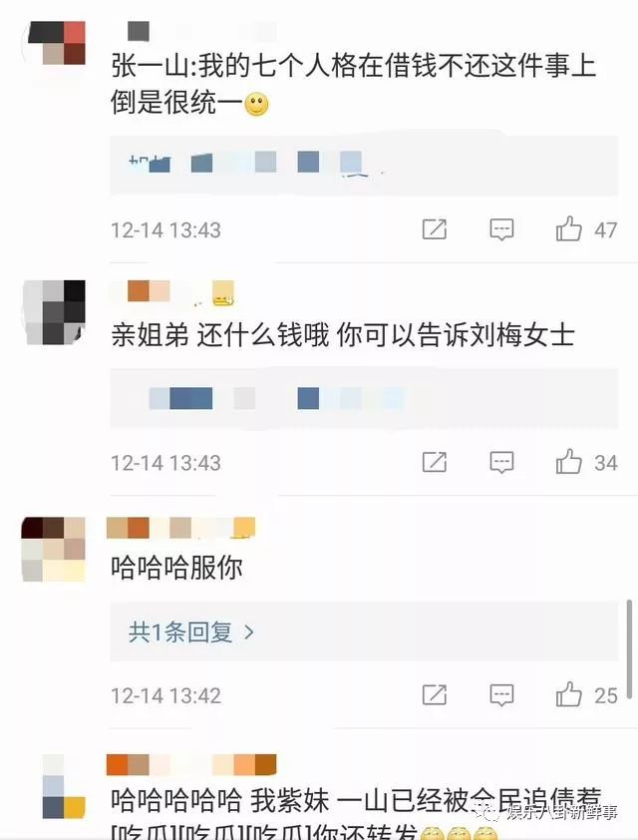
Task: Reply to the comment with 47 likes
Action: tap(501, 229)
